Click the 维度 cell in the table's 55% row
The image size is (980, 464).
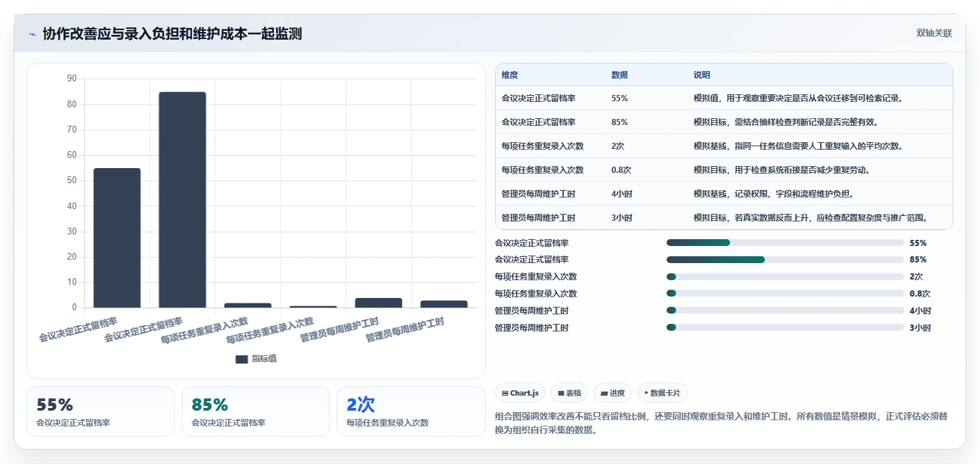point(538,98)
